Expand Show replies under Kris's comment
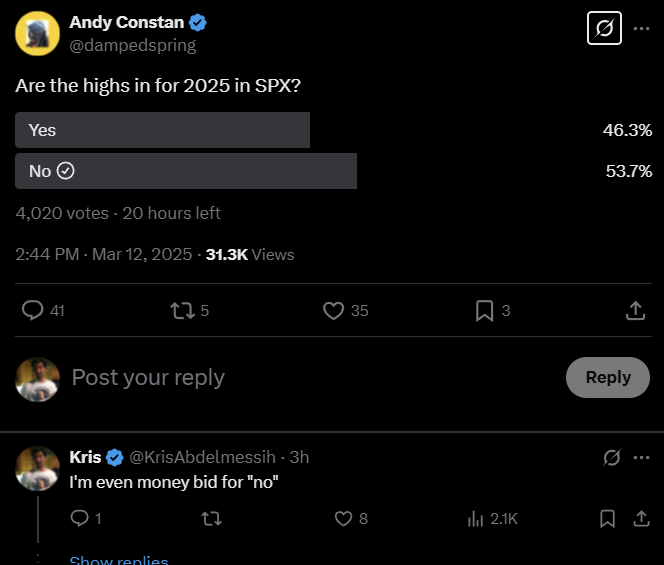 coord(119,560)
